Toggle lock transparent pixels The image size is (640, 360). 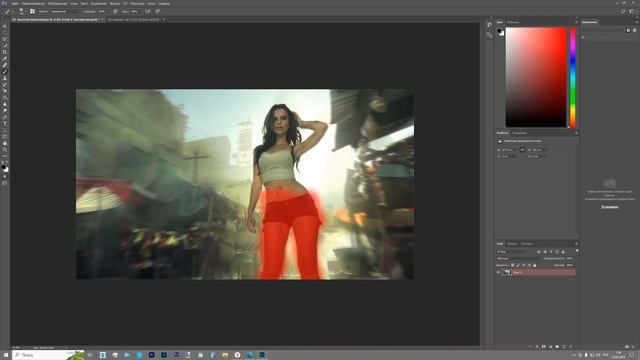pos(513,265)
